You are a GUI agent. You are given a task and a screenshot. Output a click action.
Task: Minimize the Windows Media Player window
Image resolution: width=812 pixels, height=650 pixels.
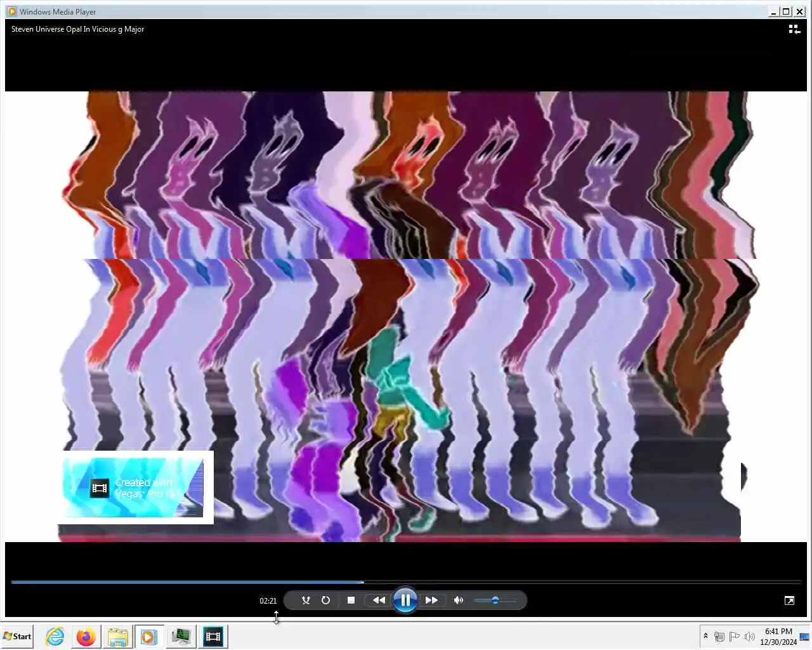click(773, 11)
